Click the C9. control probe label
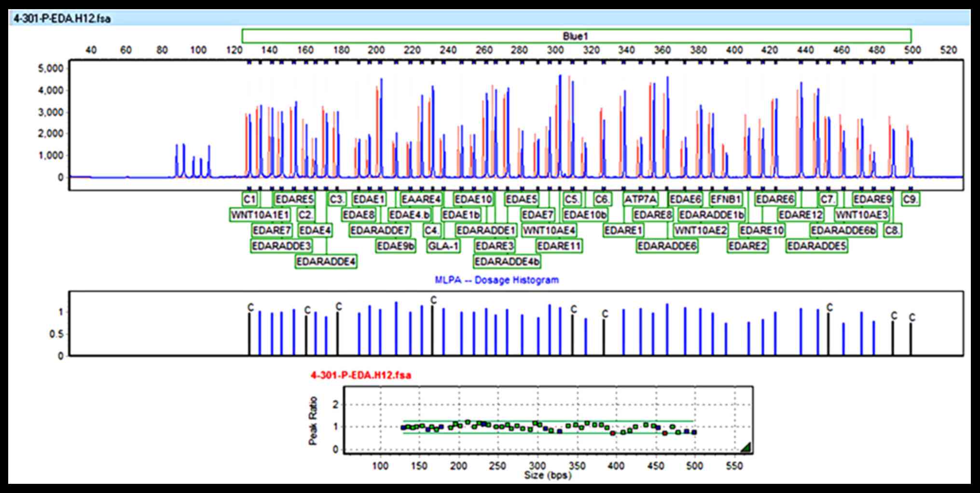The height and width of the screenshot is (493, 980). (x=911, y=199)
